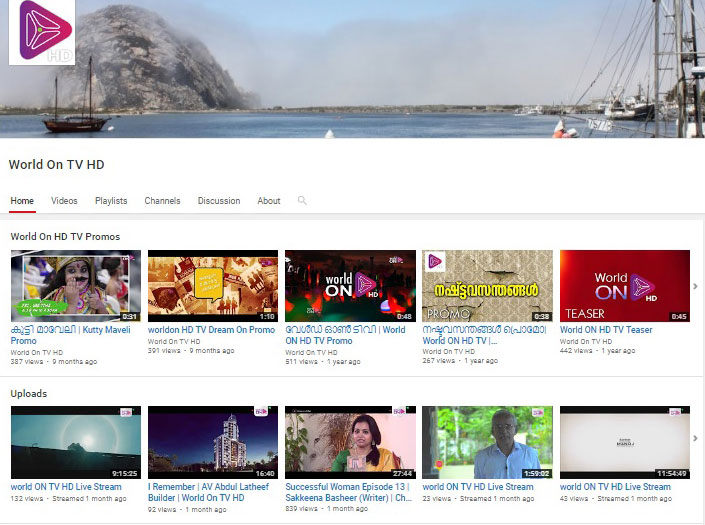Open the channel search magnifier icon
This screenshot has height=525, width=705.
[x=302, y=200]
